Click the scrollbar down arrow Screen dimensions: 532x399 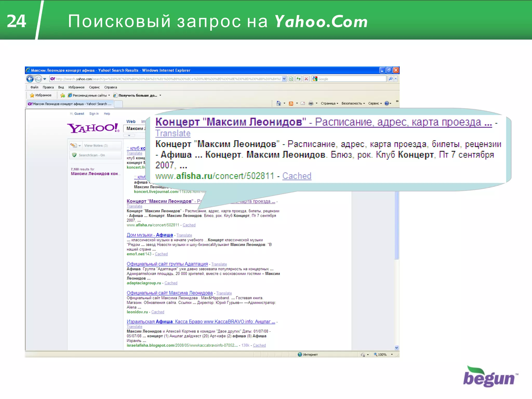pyautogui.click(x=396, y=348)
